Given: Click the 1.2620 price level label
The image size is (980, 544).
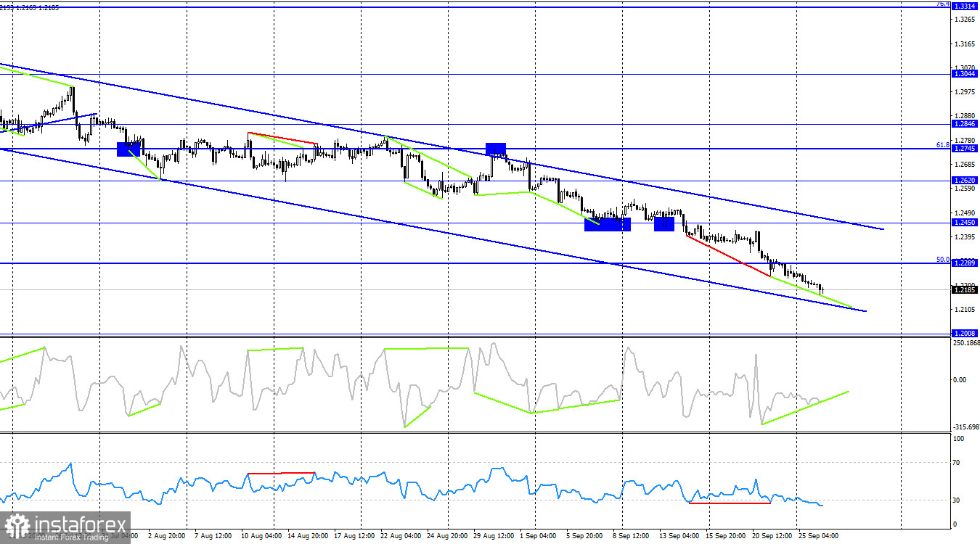Looking at the screenshot, I should 965,180.
